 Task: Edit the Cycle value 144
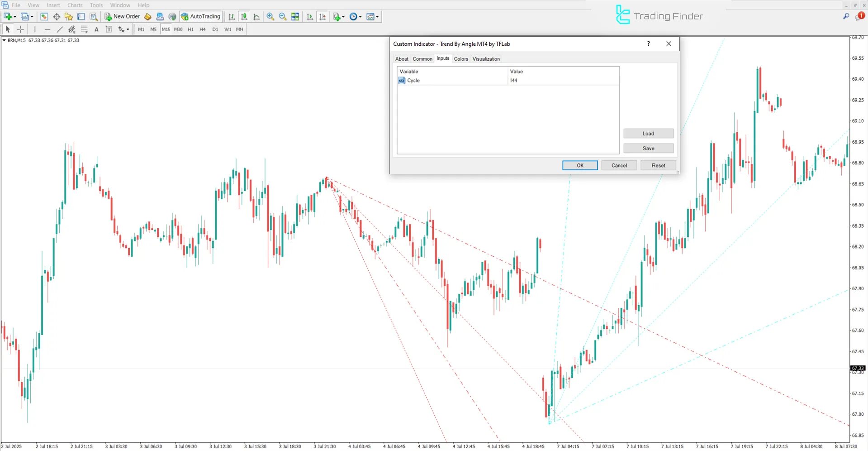point(513,80)
